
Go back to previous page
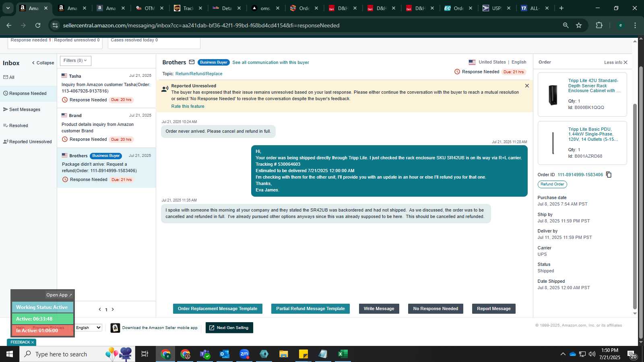point(9,25)
